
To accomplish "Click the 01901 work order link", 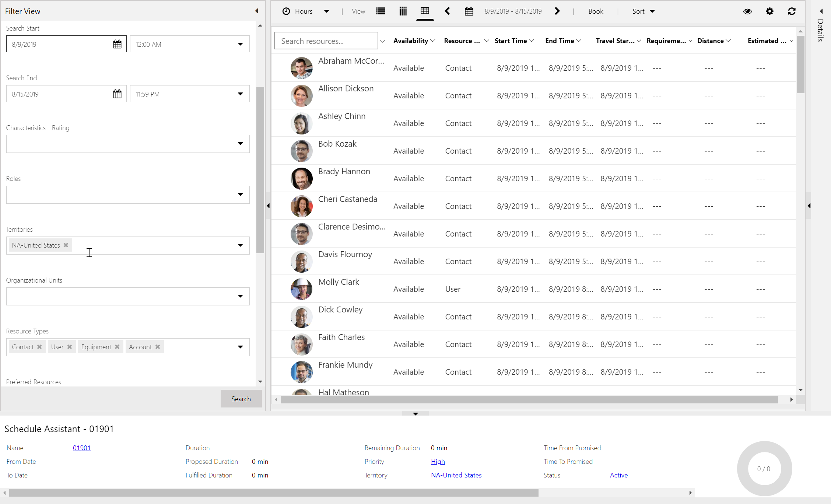I will coord(82,447).
